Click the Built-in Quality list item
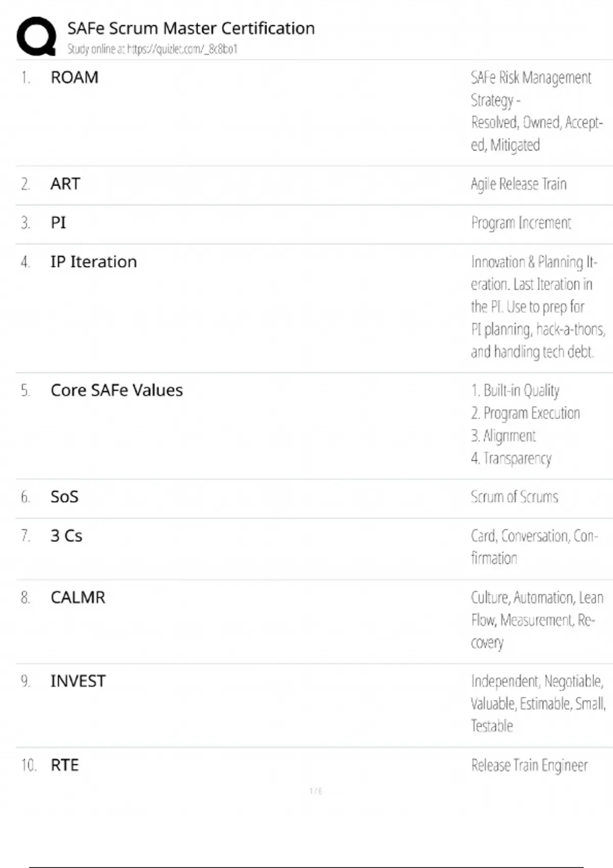The width and height of the screenshot is (613, 868). coord(515,391)
